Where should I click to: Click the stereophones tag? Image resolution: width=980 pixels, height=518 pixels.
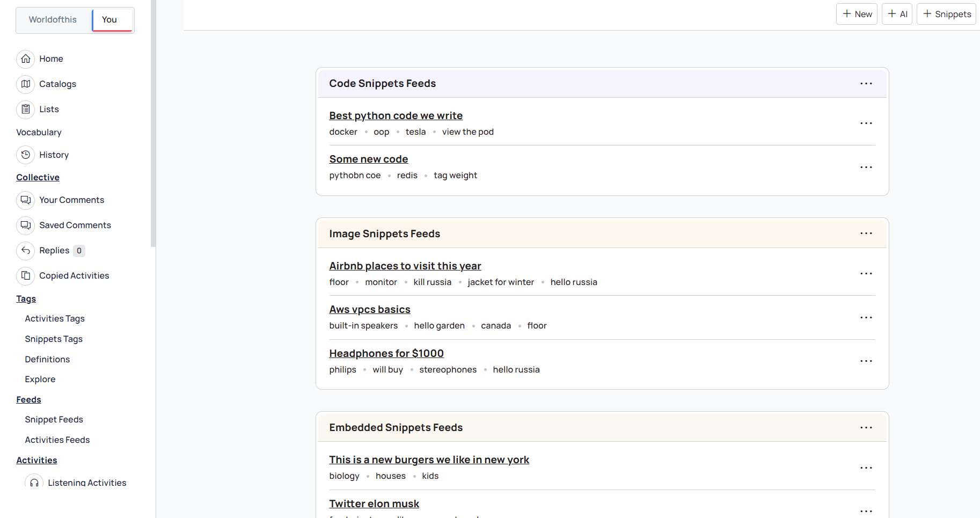click(448, 370)
